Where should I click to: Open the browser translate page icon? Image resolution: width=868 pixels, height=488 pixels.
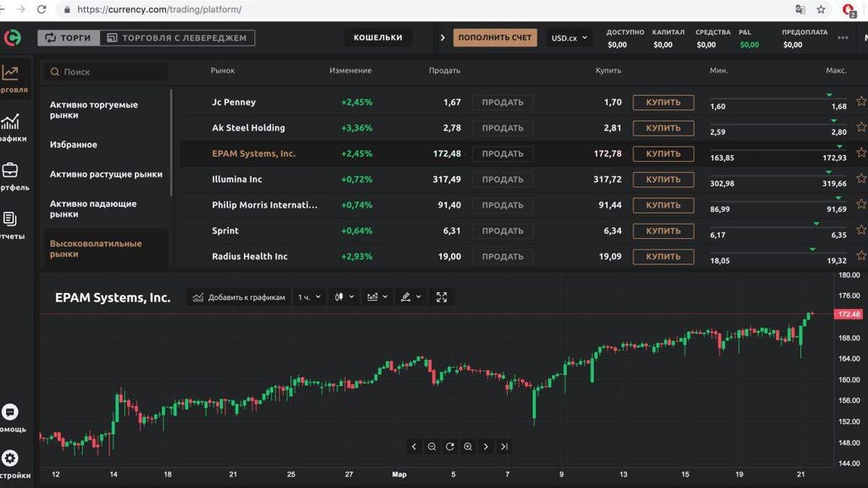[800, 9]
